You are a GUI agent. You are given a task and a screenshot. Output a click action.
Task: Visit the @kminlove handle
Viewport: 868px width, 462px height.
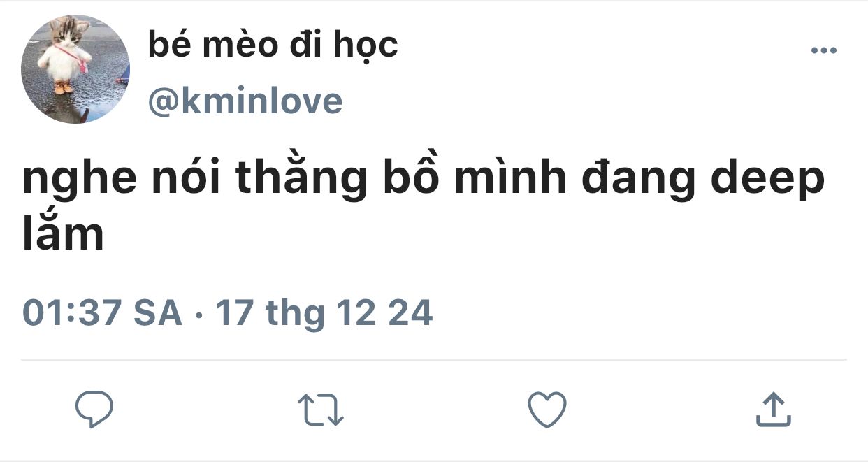pyautogui.click(x=245, y=102)
